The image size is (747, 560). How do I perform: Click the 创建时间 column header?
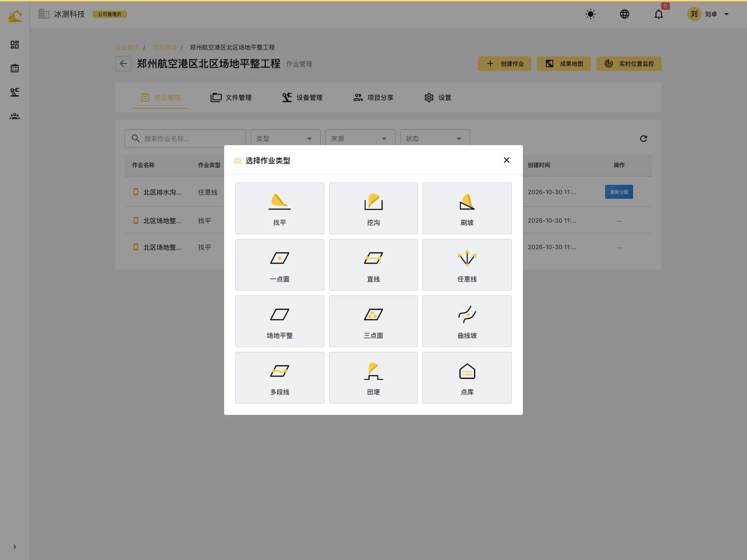pyautogui.click(x=539, y=165)
